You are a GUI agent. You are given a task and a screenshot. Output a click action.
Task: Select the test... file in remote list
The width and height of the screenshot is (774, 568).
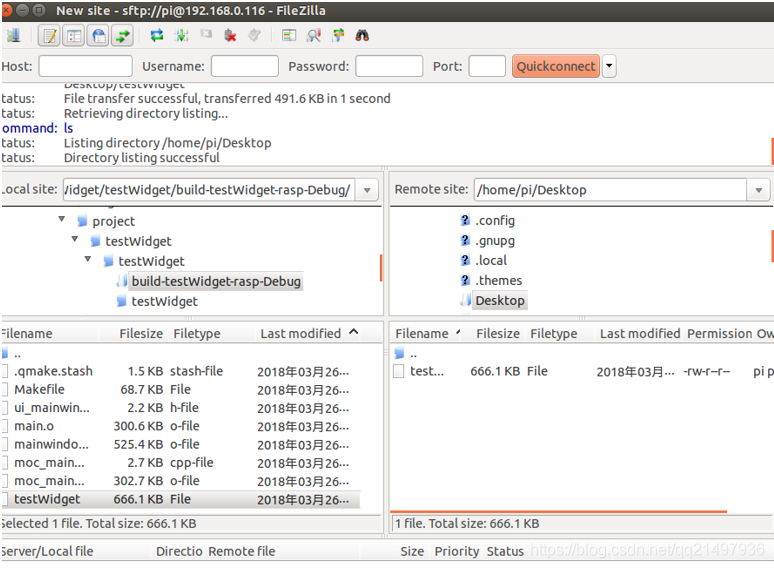582,371
